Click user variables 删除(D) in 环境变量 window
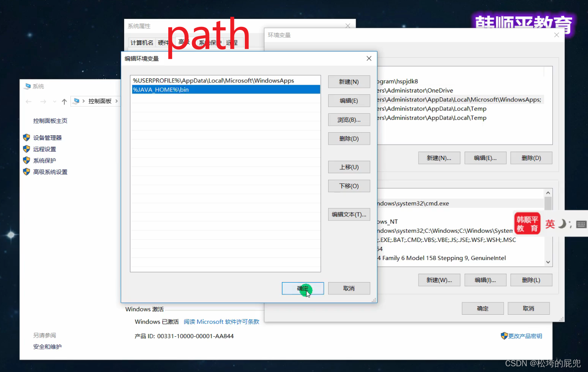 pos(531,158)
